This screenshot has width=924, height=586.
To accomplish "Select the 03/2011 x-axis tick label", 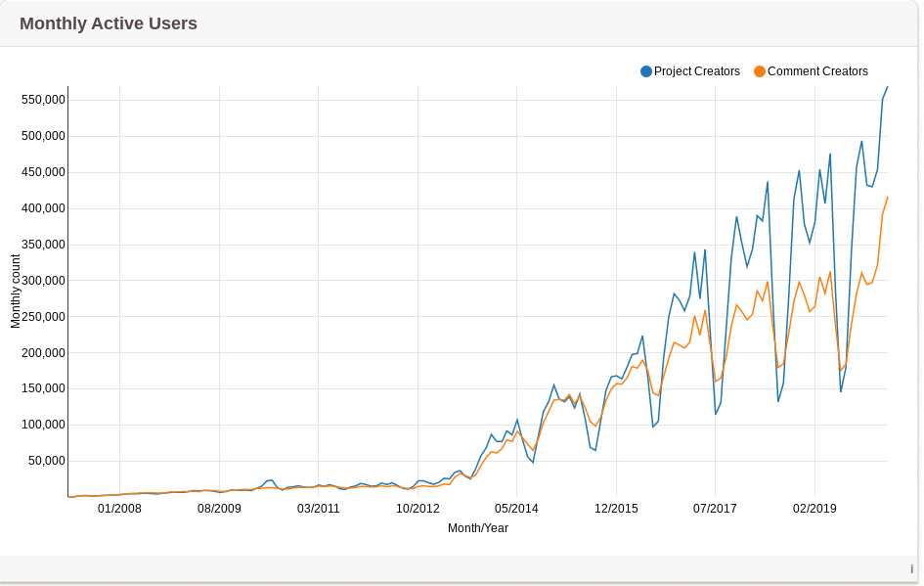I will [x=319, y=509].
